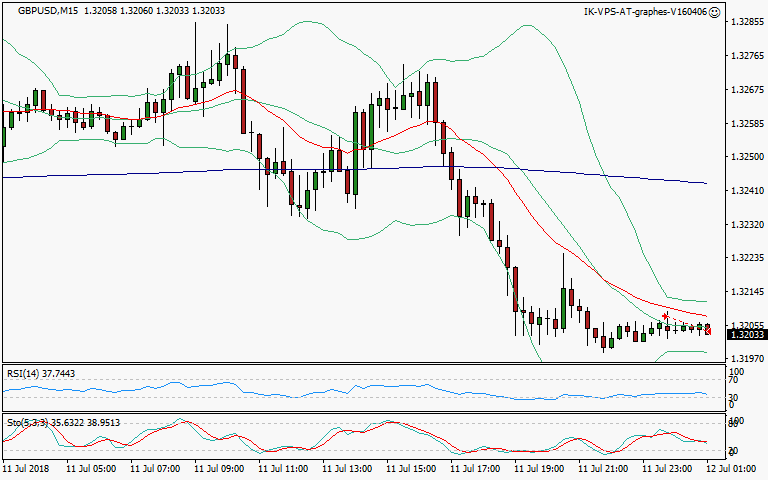Click the 11 Jul 09:00 time axis label
768x480 pixels.
tap(219, 469)
